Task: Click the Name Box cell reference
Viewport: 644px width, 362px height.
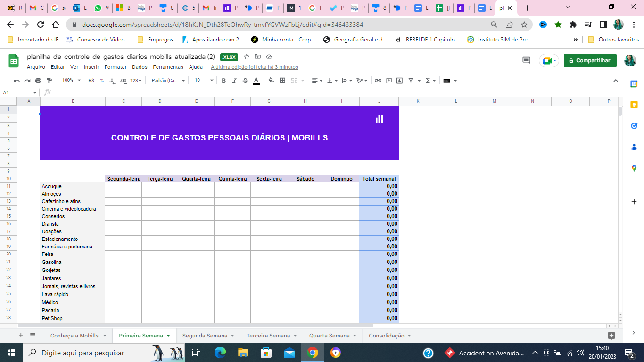Action: tap(20, 92)
